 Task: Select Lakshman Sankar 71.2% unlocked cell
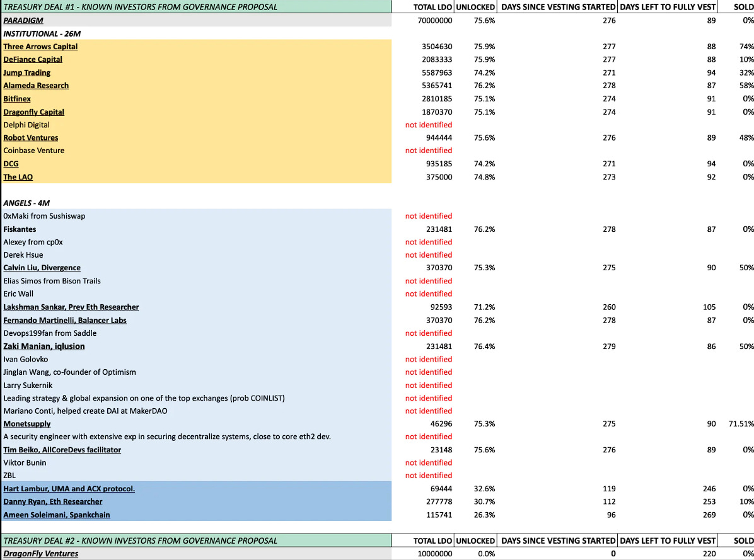click(x=484, y=307)
